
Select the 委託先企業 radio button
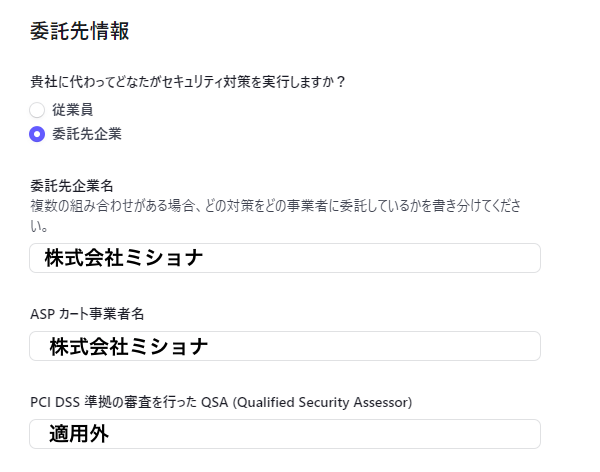coord(37,133)
